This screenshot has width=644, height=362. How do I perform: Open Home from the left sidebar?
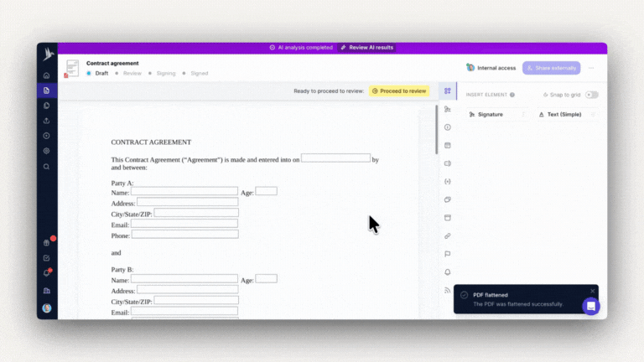[47, 75]
